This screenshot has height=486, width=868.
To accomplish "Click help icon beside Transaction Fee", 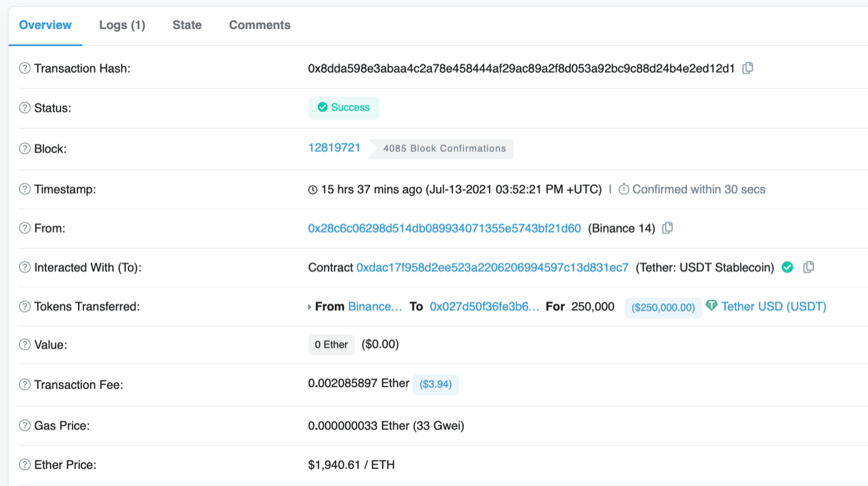I will (x=25, y=384).
